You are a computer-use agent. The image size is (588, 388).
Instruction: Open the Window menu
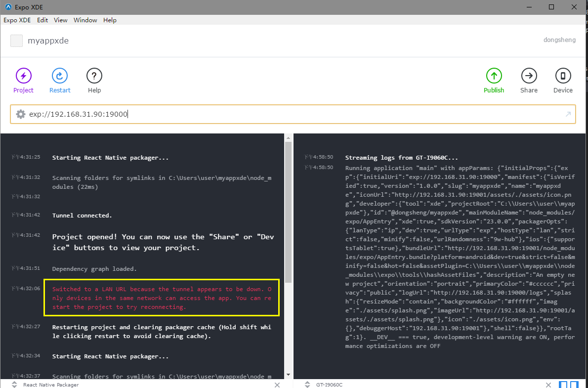click(85, 20)
